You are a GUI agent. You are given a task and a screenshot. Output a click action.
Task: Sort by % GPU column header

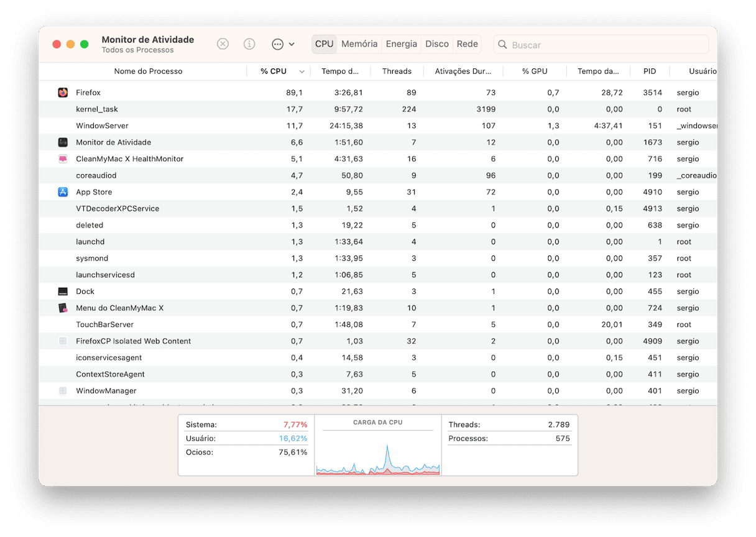pyautogui.click(x=535, y=71)
